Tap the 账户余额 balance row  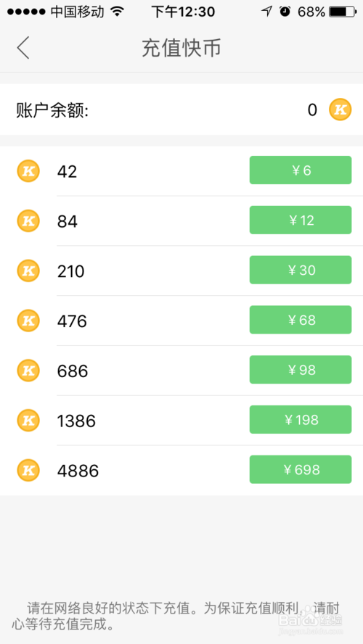[181, 110]
